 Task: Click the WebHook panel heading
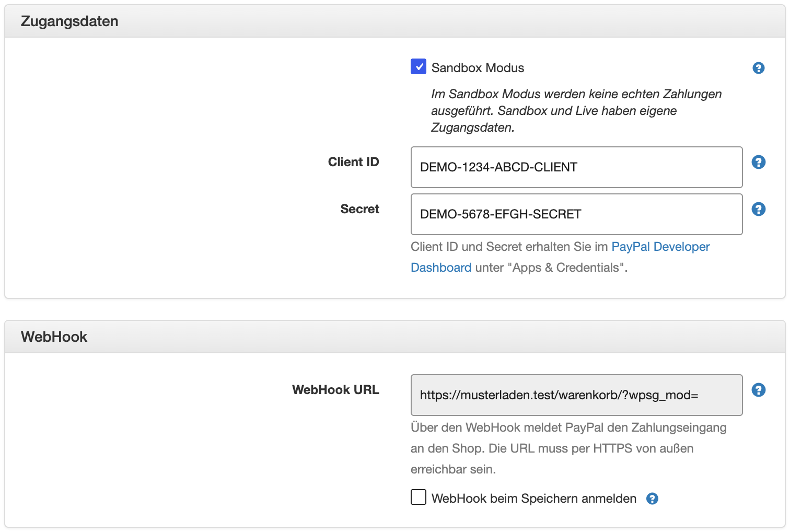(54, 337)
